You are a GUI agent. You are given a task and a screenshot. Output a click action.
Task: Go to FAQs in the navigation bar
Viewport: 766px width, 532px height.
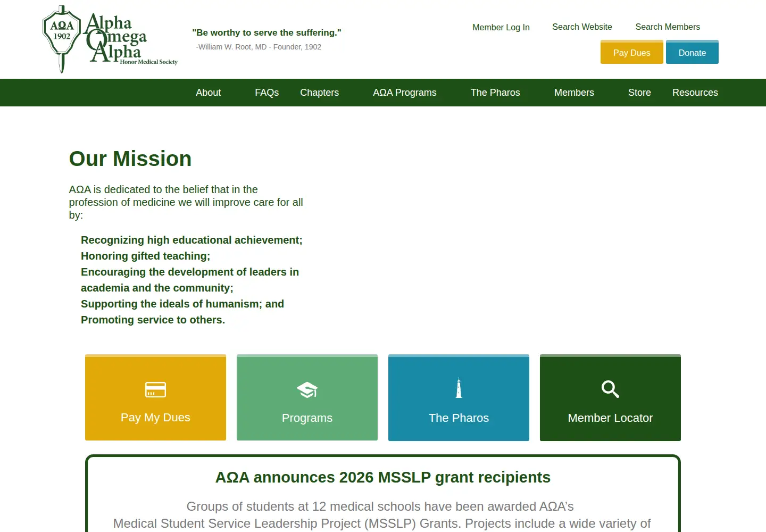[x=267, y=93]
